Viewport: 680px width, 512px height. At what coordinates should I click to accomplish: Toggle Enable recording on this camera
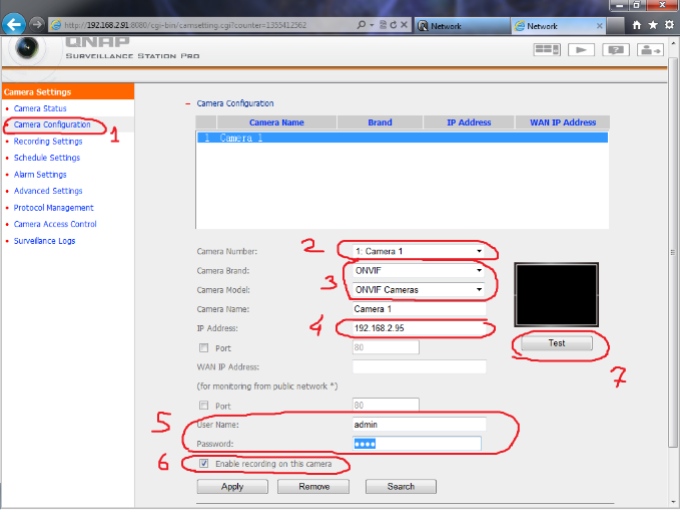204,464
